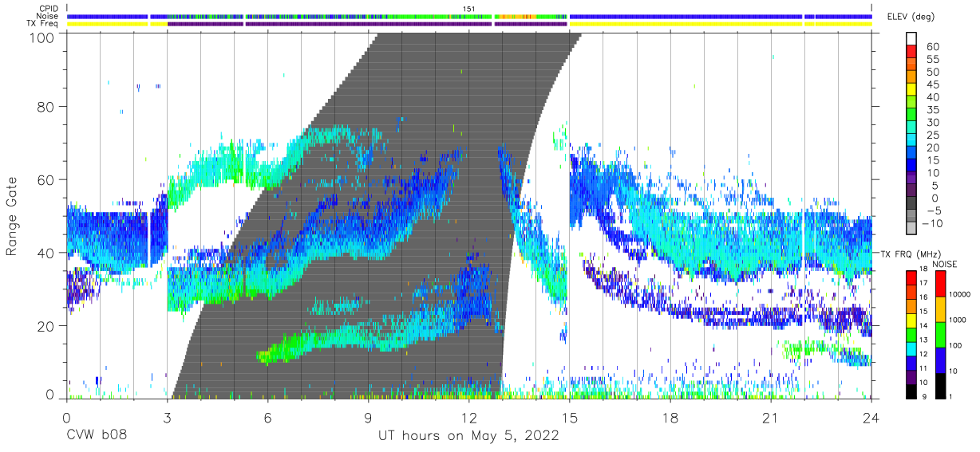Click the UT hour tick label 21

click(x=771, y=417)
